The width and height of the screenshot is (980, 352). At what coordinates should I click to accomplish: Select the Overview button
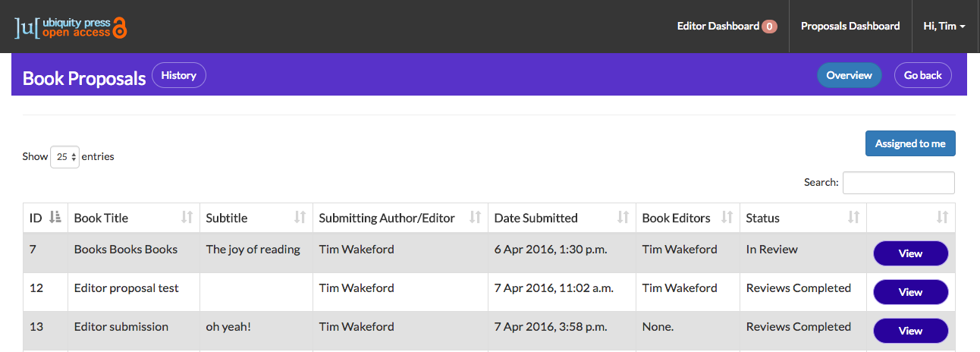[849, 75]
